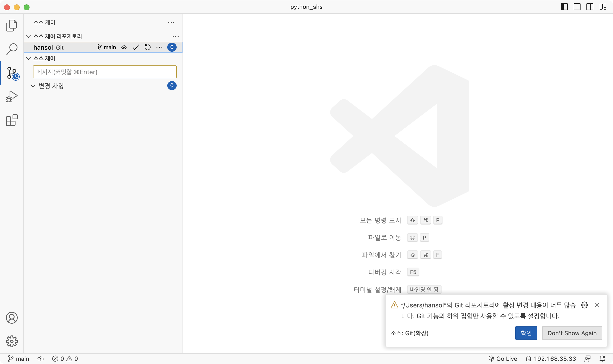Collapse the 소스 제어 리포지토리 section
Image resolution: width=613 pixels, height=364 pixels.
29,36
